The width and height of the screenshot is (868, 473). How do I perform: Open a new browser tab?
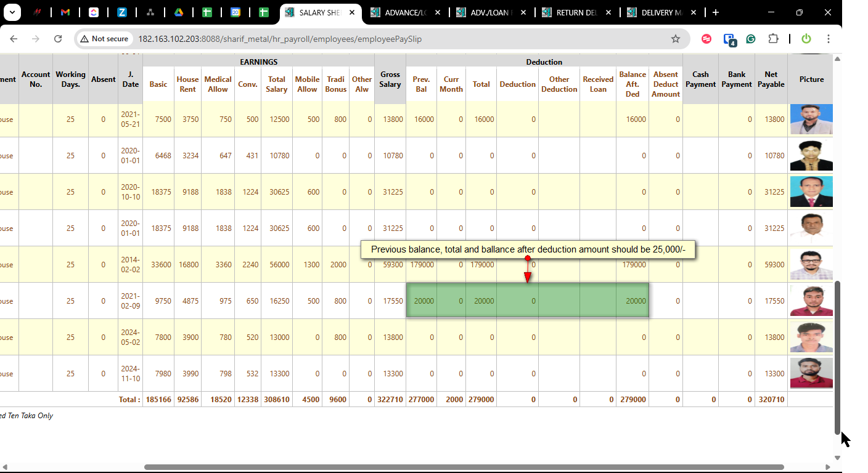click(715, 12)
